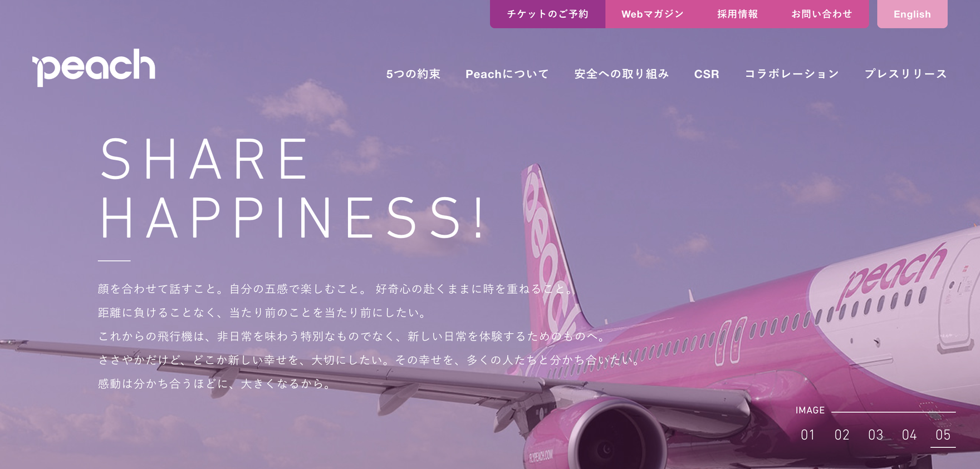The image size is (980, 469).
Task: Open the CSR menu item
Action: (707, 74)
